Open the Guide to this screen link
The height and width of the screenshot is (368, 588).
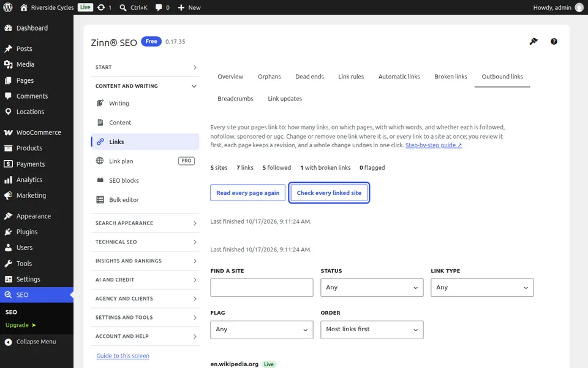pyautogui.click(x=123, y=356)
